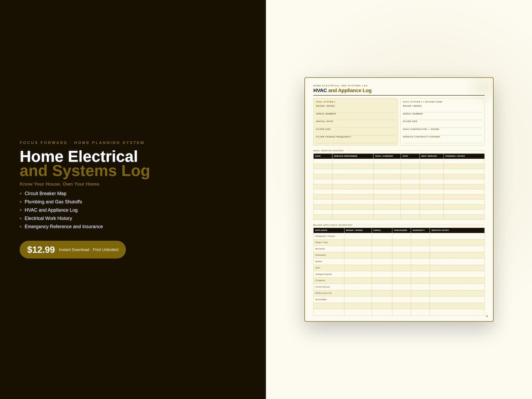Screen dimensions: 532x399
Task: Click the 'Refrigerator / Freezer' appliance row
Action: point(399,236)
